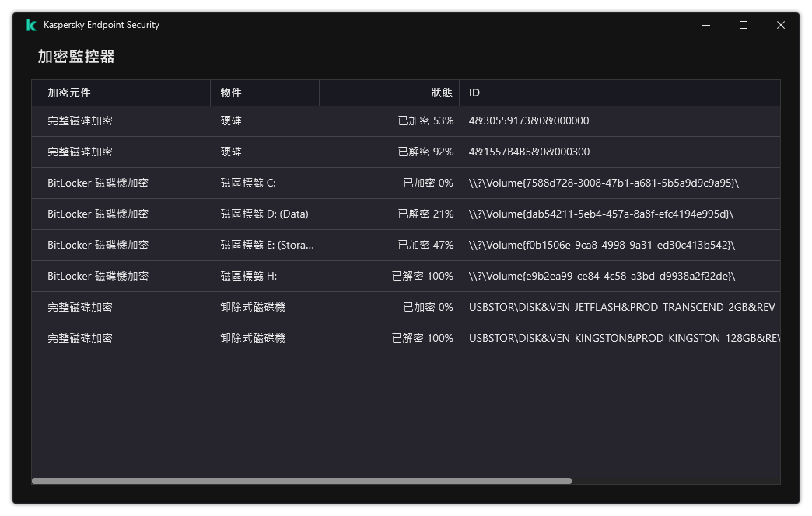The width and height of the screenshot is (812, 516).
Task: Maximize the Kaspersky Endpoint Security window
Action: point(743,24)
